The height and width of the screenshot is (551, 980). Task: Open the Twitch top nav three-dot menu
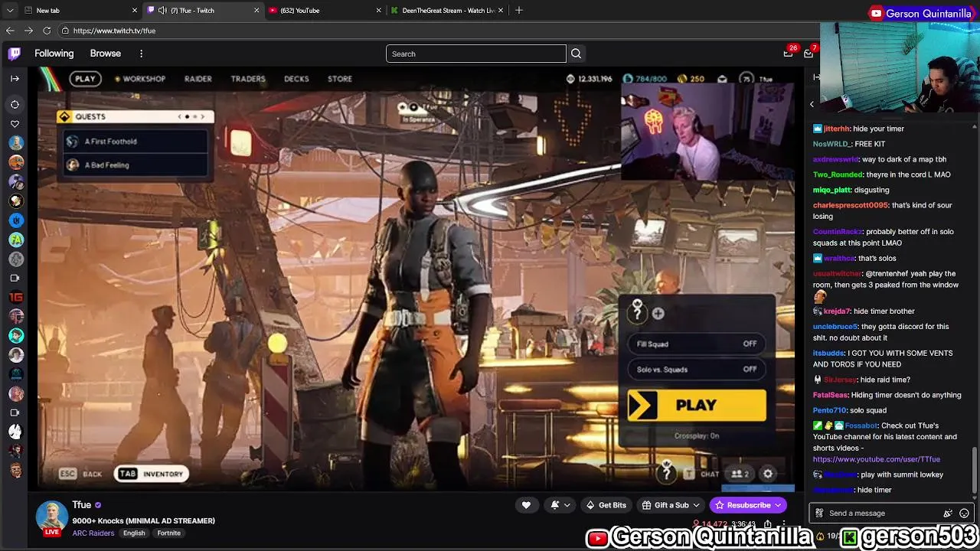[141, 54]
